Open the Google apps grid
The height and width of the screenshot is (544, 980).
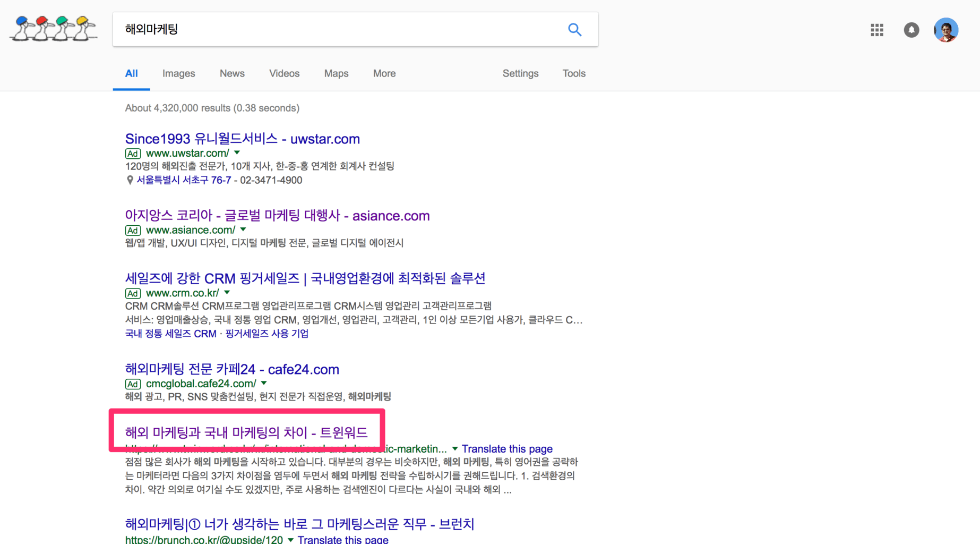[x=877, y=30]
